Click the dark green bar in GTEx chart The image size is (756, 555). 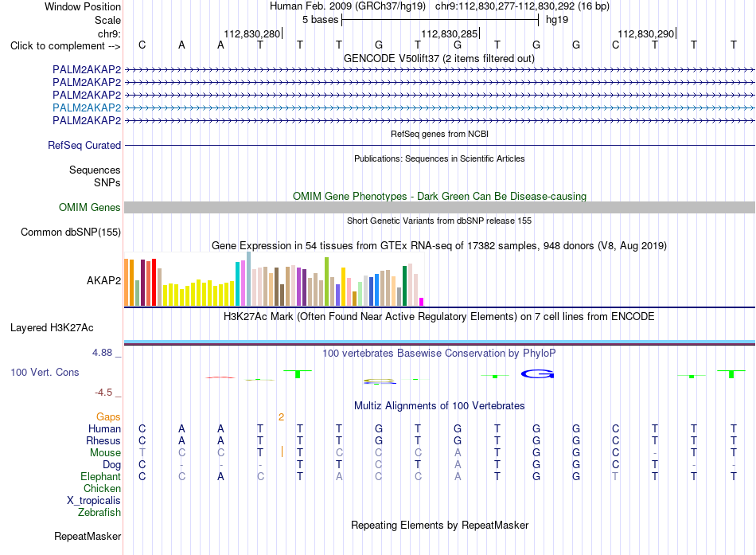[404, 286]
